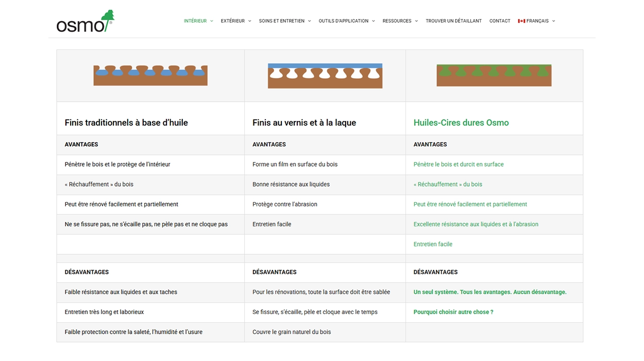Screen dimensions: 644x361
Task: Click the Finis au vernis et à la laque heading
Action: pos(304,123)
